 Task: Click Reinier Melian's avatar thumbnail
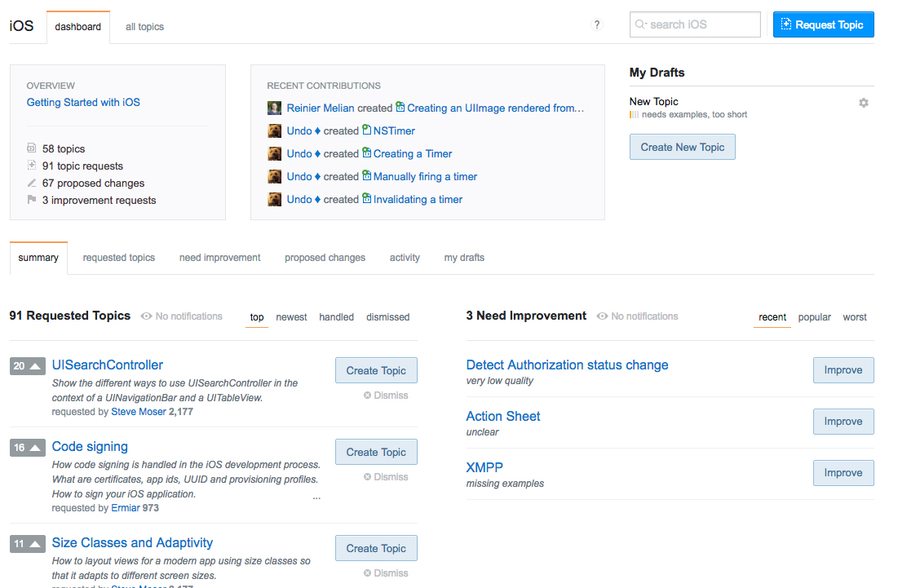pos(275,108)
